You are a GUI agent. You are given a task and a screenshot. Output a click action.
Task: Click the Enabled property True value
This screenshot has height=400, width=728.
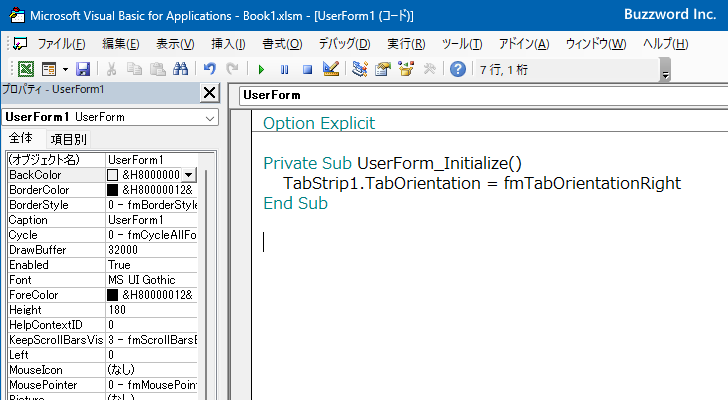tap(150, 265)
